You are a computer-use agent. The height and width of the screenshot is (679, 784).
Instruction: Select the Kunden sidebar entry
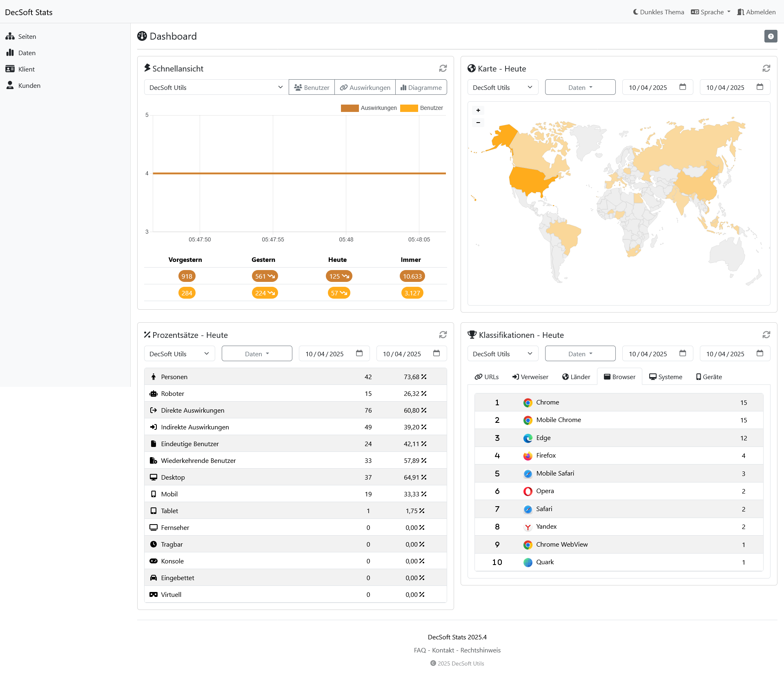coord(29,85)
